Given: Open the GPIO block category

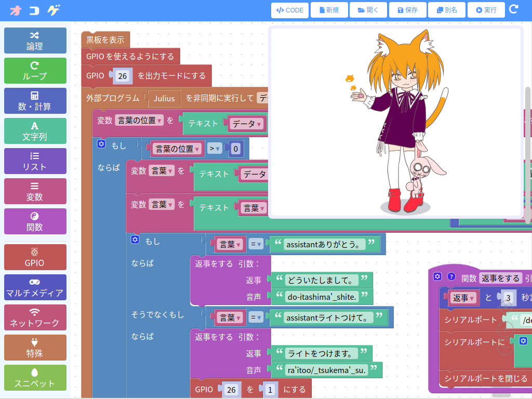Looking at the screenshot, I should (35, 257).
